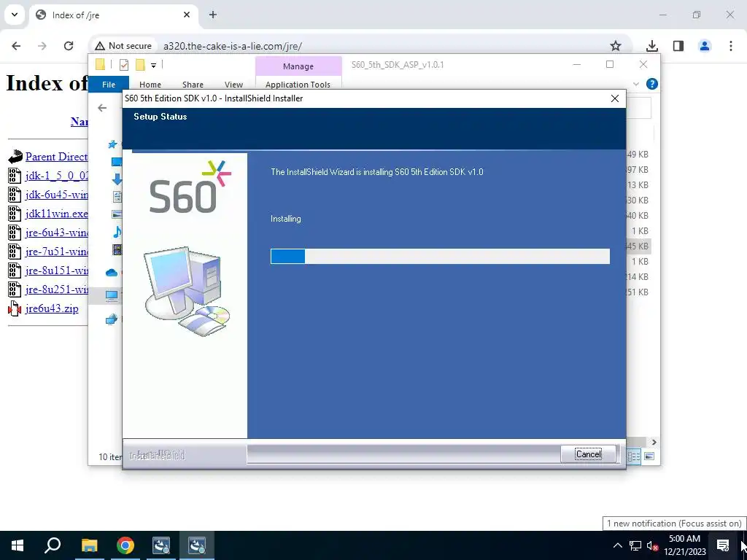Viewport: 747px width, 560px height.
Task: Click Explorer horizontal scrollbar right arrow
Action: point(654,443)
